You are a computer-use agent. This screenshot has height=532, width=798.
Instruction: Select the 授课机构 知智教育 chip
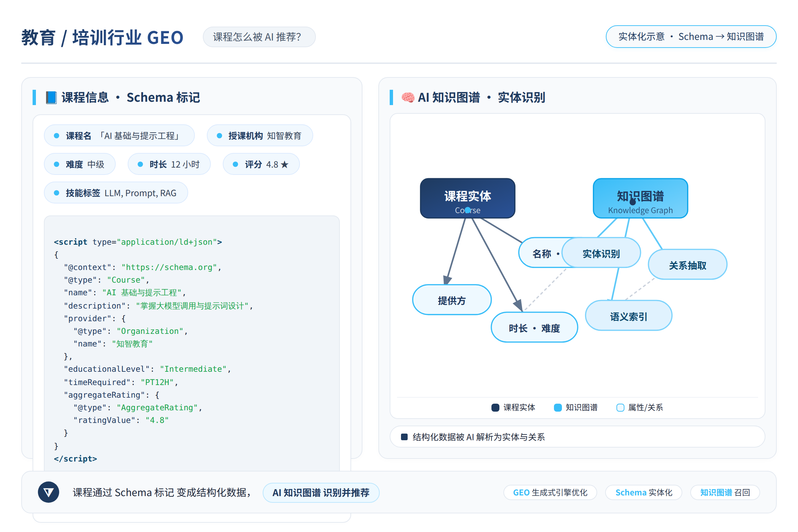click(x=260, y=136)
